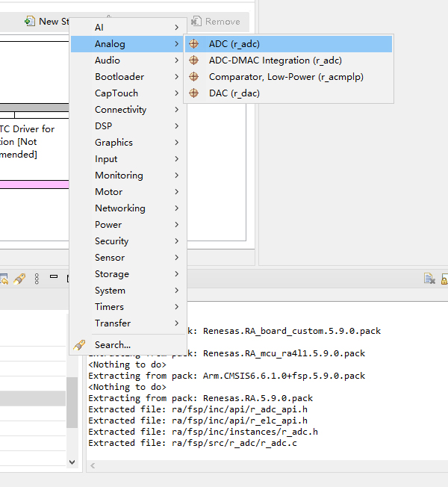The image size is (448, 487).
Task: Expand the Input submenu arrow
Action: click(x=176, y=158)
